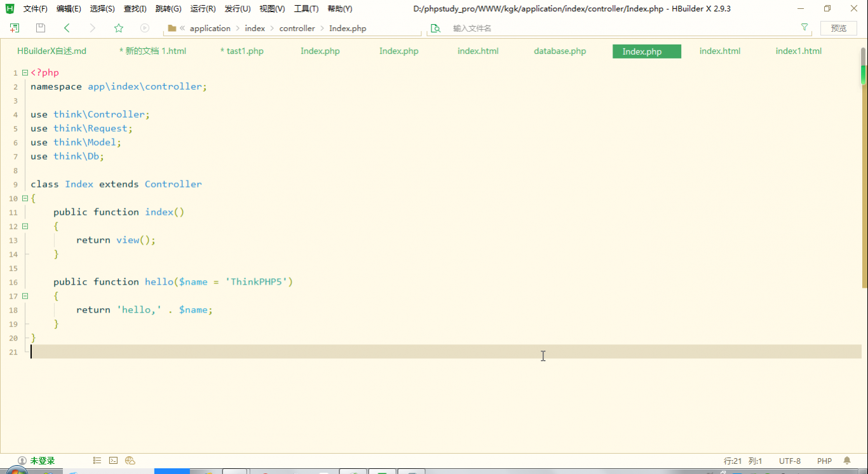This screenshot has height=474, width=868.
Task: Expand the breadcrumb double-chevron for parent folders
Action: [x=183, y=28]
